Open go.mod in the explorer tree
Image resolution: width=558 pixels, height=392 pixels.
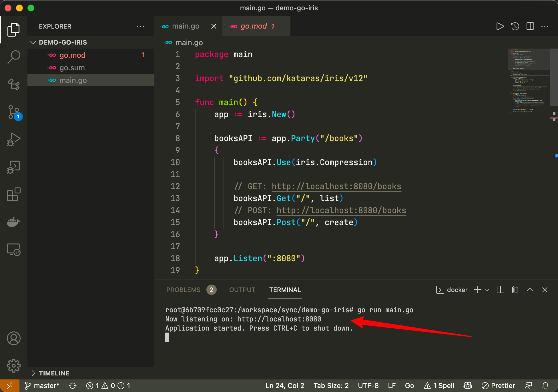click(x=91, y=55)
